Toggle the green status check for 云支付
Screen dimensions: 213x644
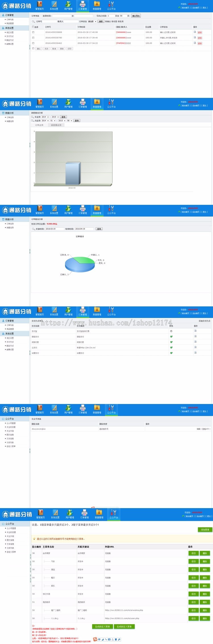(x=171, y=348)
